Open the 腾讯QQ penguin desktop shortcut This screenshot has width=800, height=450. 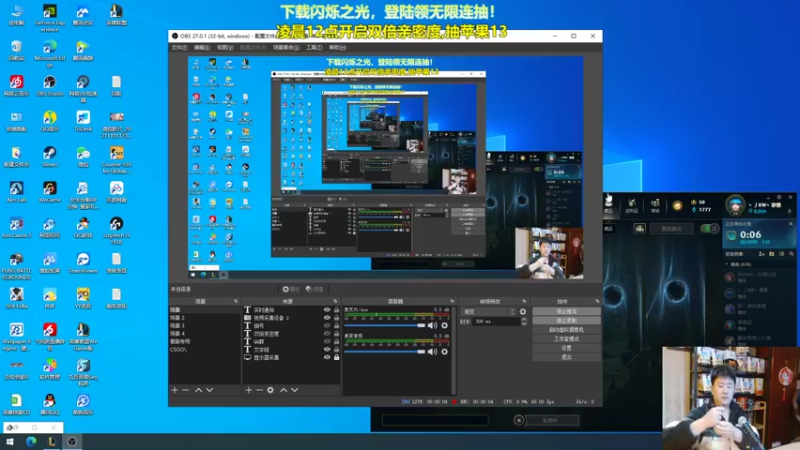[49, 404]
